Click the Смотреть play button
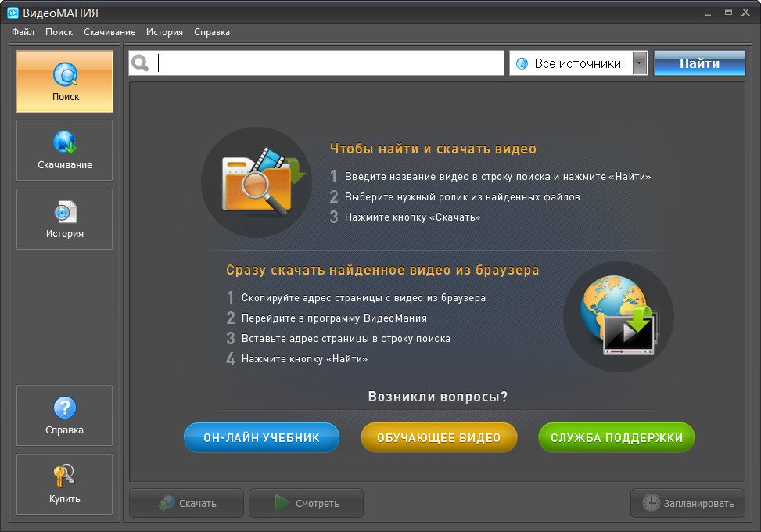 [x=307, y=503]
